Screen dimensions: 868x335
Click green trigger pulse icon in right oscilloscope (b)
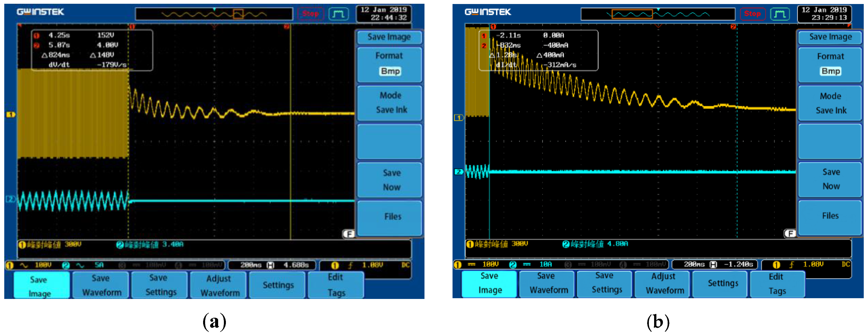point(780,14)
